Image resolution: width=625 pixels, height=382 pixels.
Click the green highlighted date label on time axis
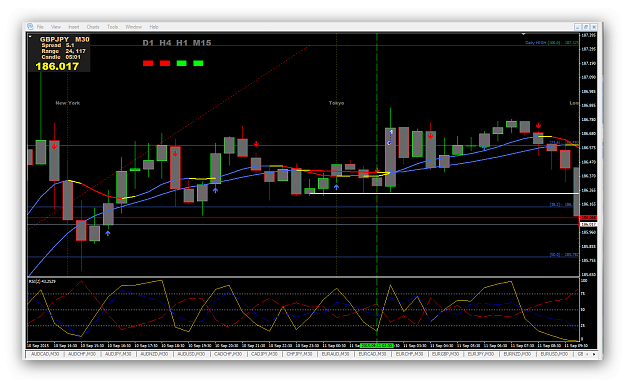pos(377,345)
